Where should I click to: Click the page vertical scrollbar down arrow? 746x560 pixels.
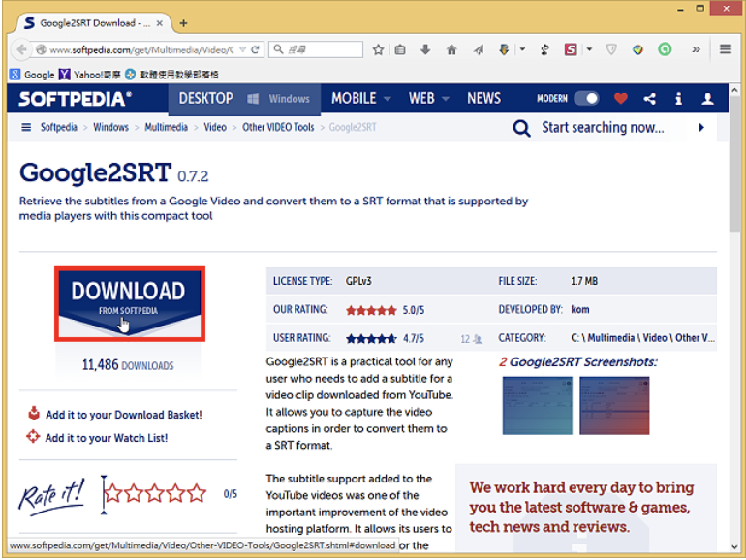click(x=734, y=546)
